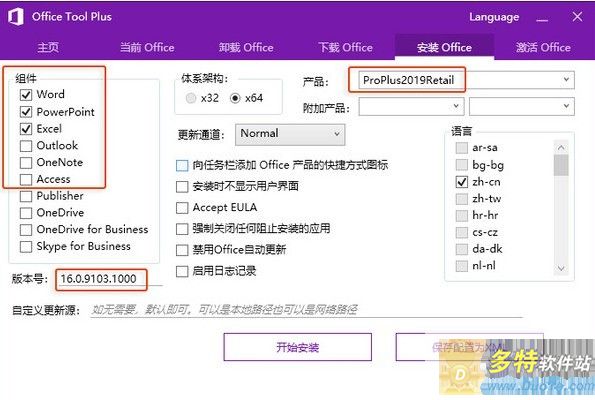
Task: Tick OneDrive for Business checkbox
Action: 26,230
